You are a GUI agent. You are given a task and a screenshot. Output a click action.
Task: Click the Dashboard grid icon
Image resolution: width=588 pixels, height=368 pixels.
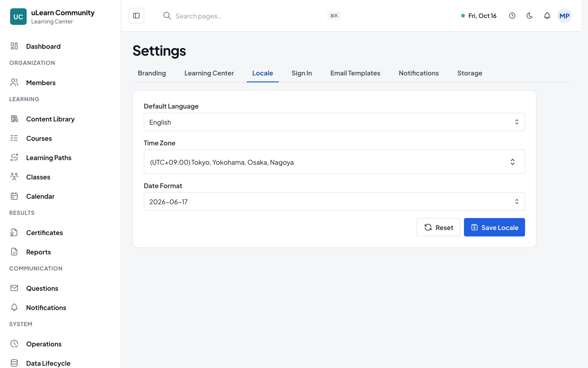click(x=14, y=46)
